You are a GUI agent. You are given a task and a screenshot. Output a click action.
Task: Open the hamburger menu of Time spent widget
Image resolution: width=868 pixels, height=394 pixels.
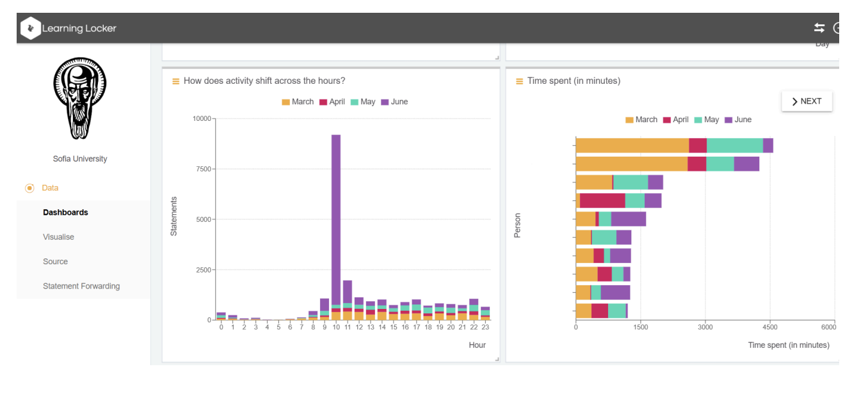(519, 81)
